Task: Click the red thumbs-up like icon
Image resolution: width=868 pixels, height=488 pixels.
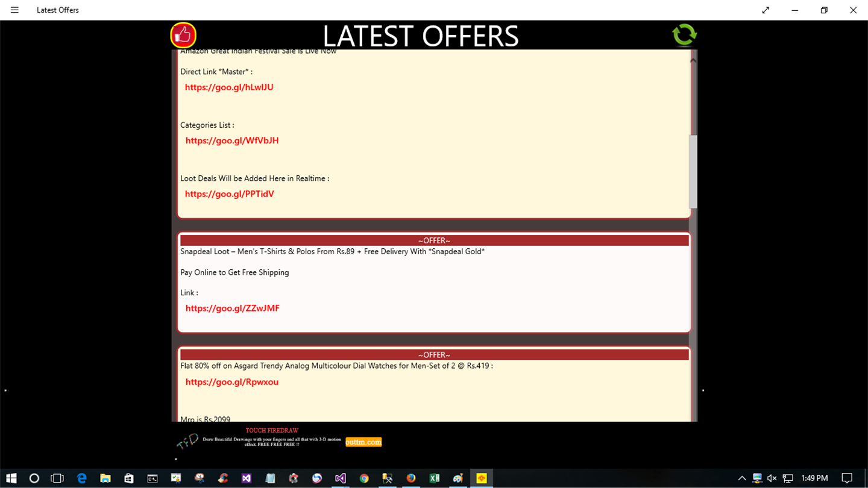Action: pyautogui.click(x=183, y=36)
